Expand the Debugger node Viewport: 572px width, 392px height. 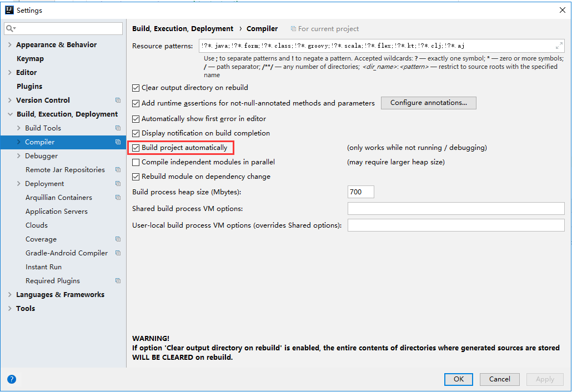click(19, 155)
